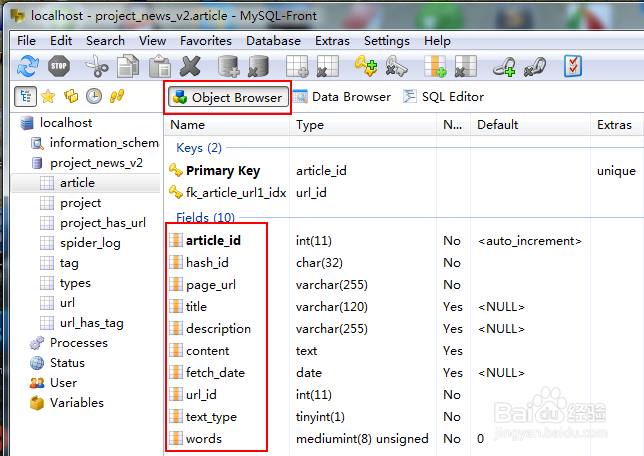Select the fetch_date field row
Image resolution: width=644 pixels, height=456 pixels.
404,373
